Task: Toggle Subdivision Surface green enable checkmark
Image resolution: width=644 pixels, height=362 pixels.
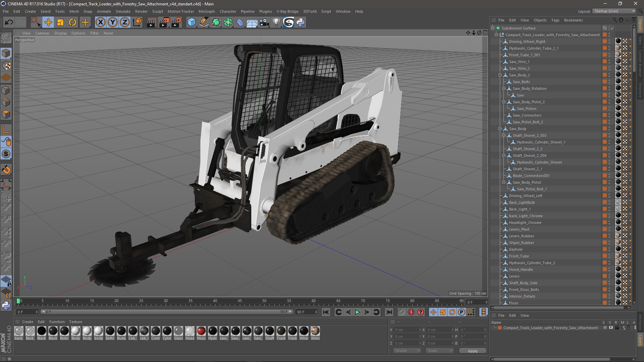Action: tap(612, 28)
